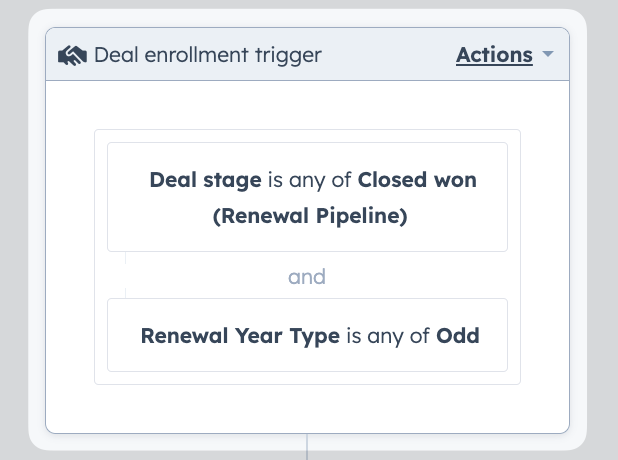618x460 pixels.
Task: Open the Deal stage filter card
Action: tap(307, 197)
